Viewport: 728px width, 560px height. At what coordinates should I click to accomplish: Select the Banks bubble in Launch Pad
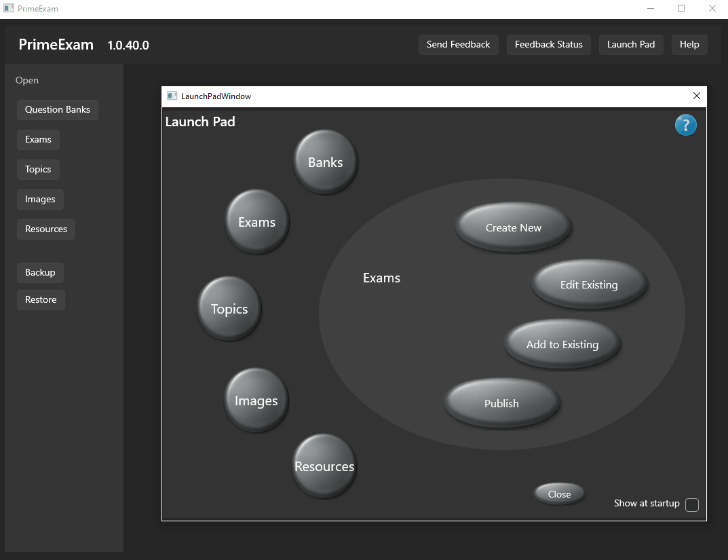tap(325, 162)
